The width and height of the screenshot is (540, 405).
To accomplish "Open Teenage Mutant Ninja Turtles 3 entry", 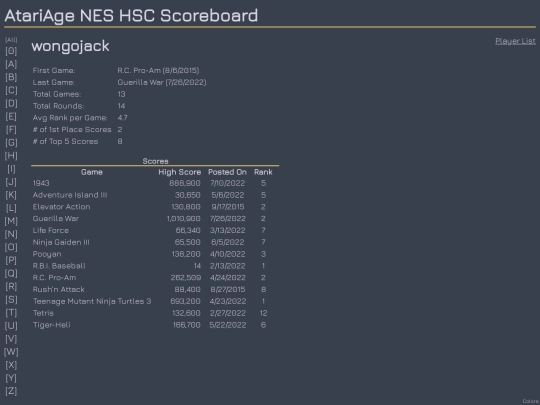I will pyautogui.click(x=92, y=301).
